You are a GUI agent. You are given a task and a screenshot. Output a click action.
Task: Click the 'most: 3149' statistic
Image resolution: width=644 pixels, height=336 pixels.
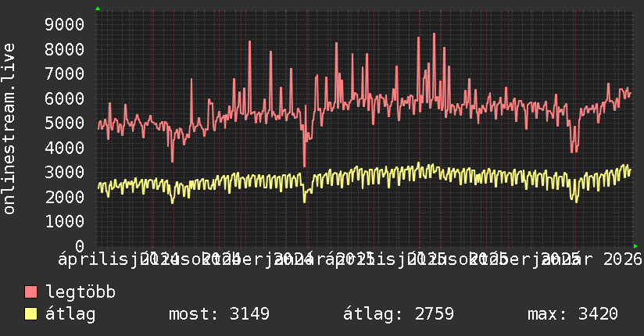[x=220, y=314]
